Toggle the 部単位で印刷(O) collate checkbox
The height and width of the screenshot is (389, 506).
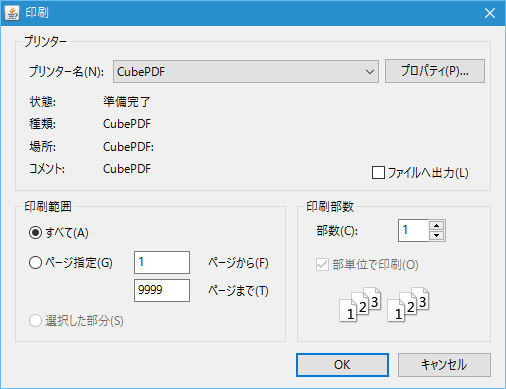pos(322,265)
